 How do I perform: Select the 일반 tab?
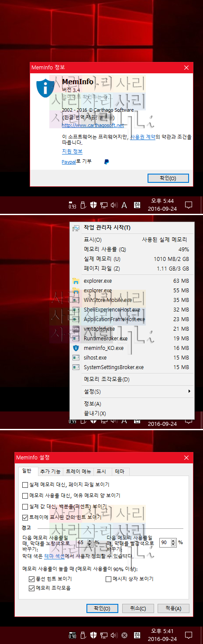pos(27,471)
